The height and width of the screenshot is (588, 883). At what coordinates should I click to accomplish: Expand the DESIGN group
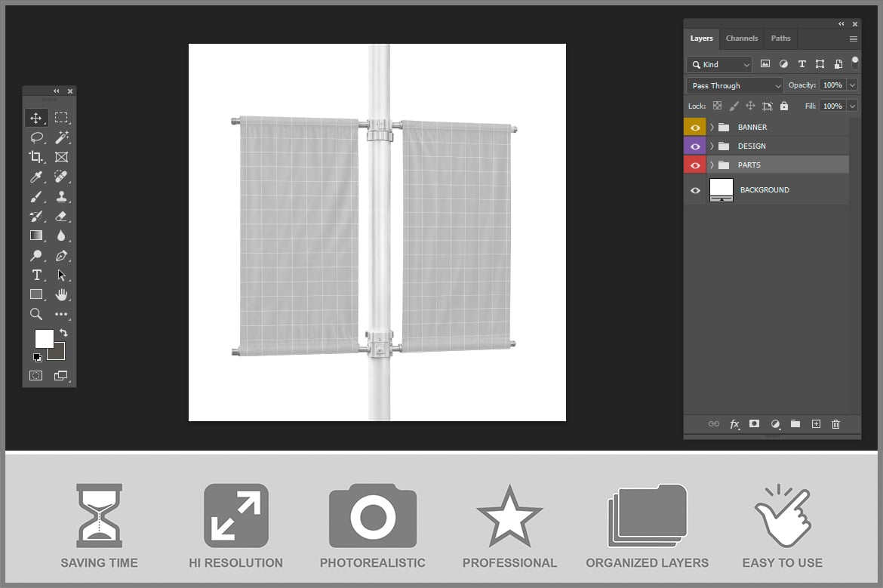point(712,146)
